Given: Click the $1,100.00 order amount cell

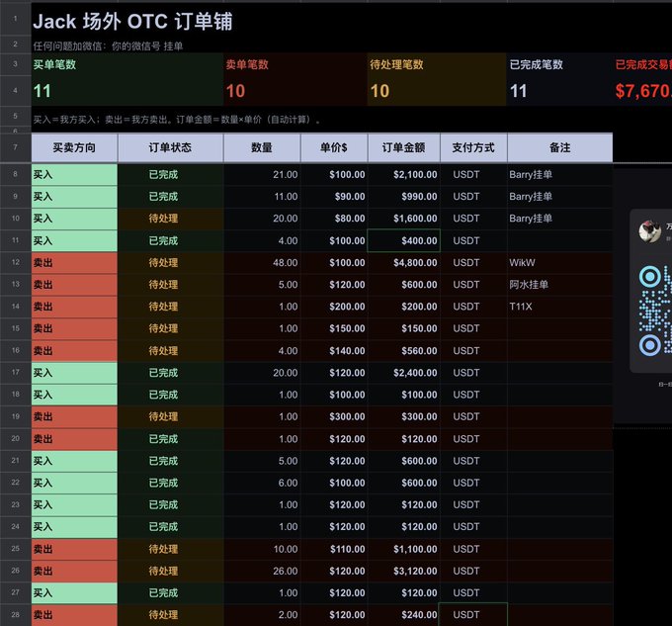Looking at the screenshot, I should 404,549.
